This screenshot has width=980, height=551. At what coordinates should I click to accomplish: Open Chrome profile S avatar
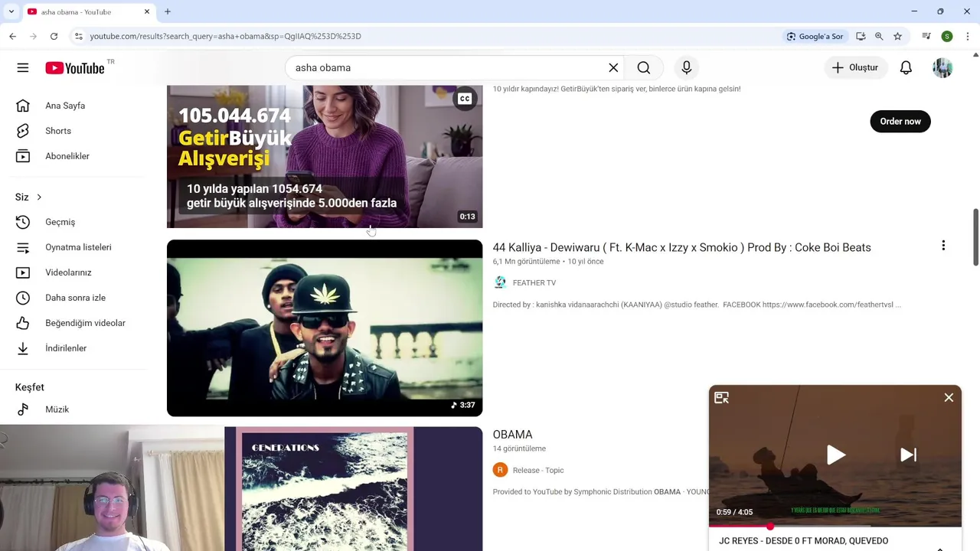(x=947, y=36)
